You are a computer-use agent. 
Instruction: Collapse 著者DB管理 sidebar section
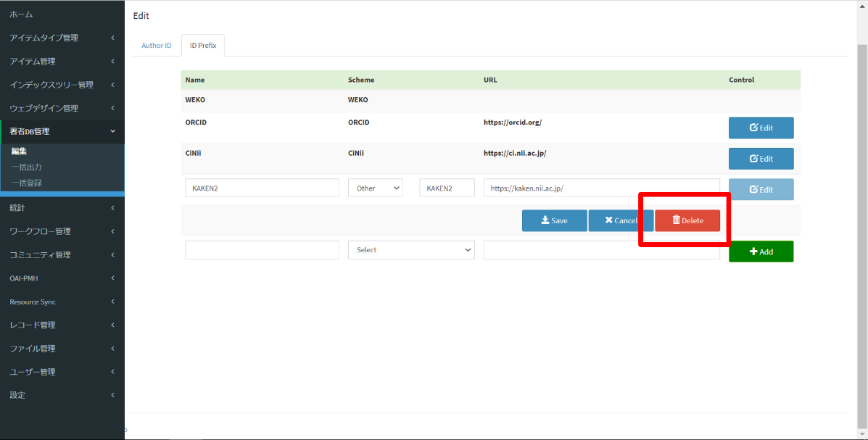[x=62, y=131]
